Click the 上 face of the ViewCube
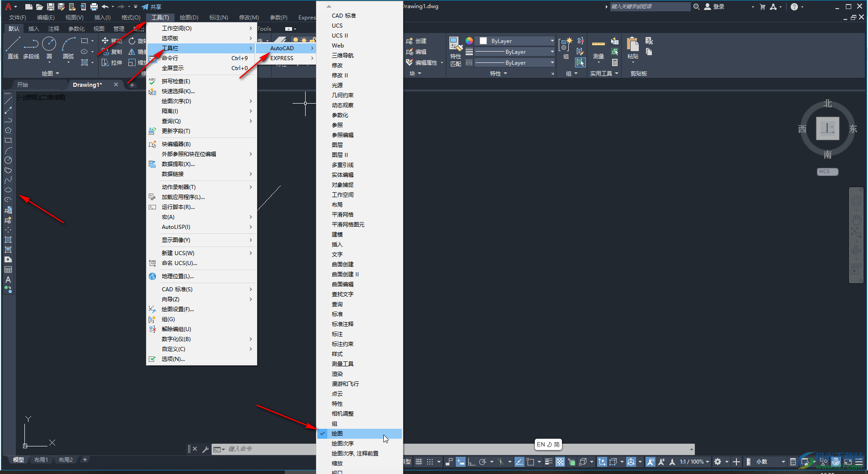868x474 pixels. point(827,128)
